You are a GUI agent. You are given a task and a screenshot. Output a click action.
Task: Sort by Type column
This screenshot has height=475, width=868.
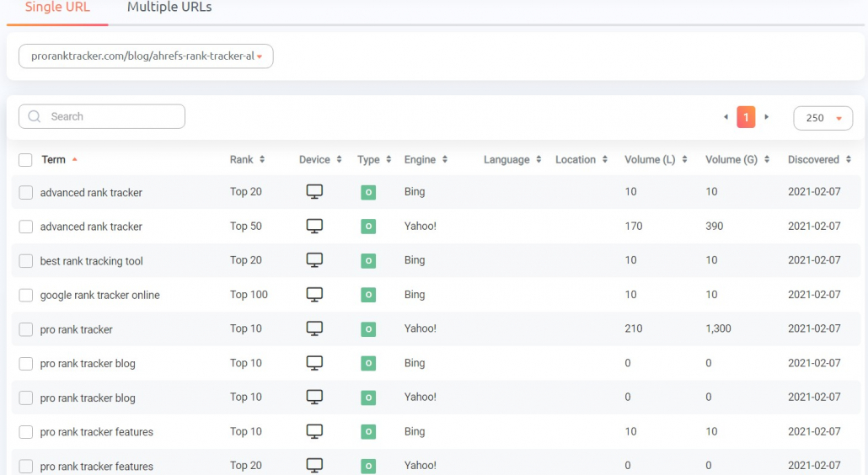pos(374,160)
